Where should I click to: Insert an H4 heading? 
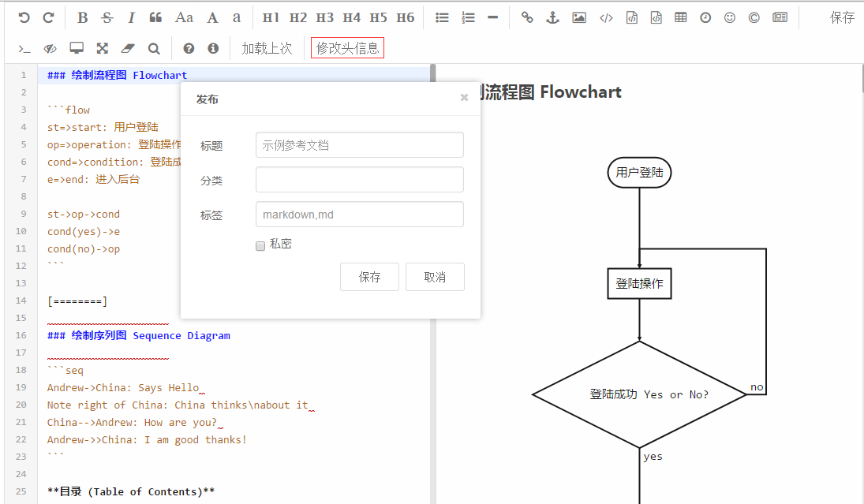(x=352, y=17)
